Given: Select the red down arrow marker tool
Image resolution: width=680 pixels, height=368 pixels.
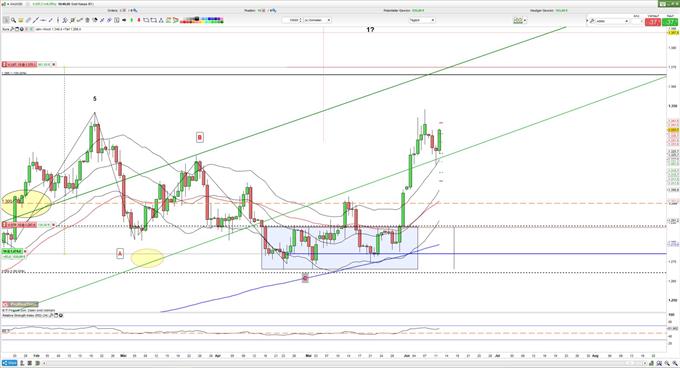Looking at the screenshot, I should point(139,20).
